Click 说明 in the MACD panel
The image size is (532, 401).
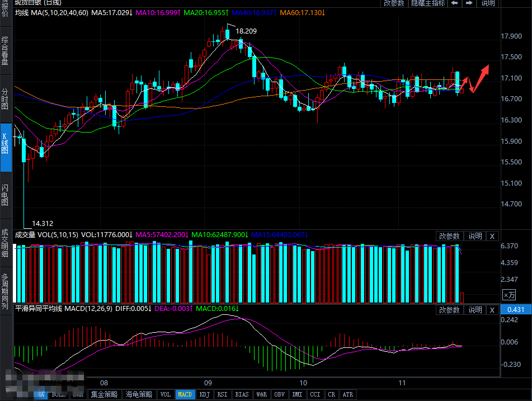[475, 310]
